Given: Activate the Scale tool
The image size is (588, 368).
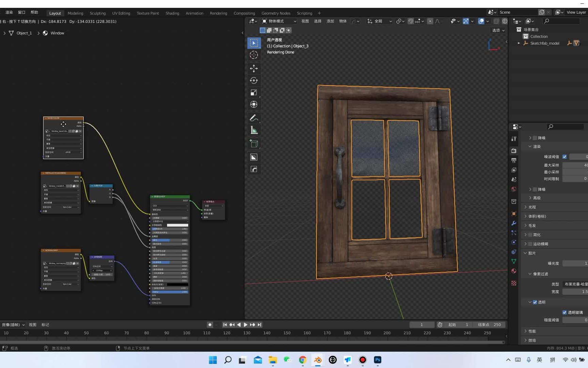Looking at the screenshot, I should tap(254, 92).
